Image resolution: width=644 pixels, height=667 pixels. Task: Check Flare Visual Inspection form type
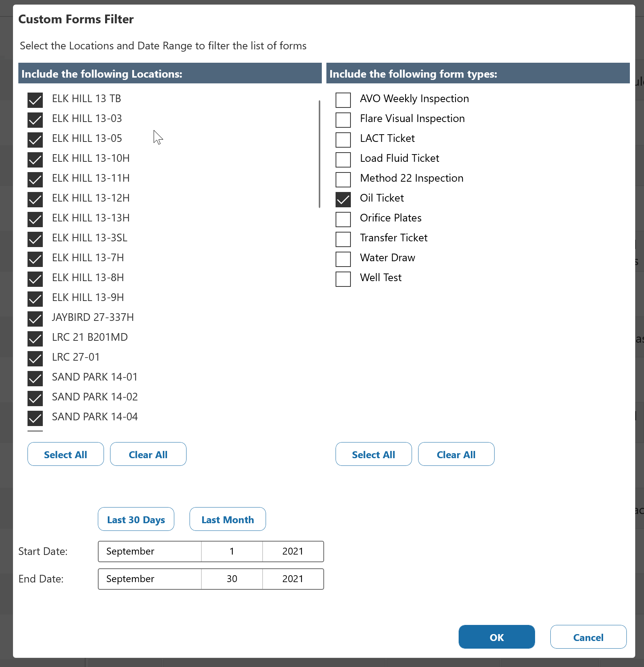click(343, 120)
